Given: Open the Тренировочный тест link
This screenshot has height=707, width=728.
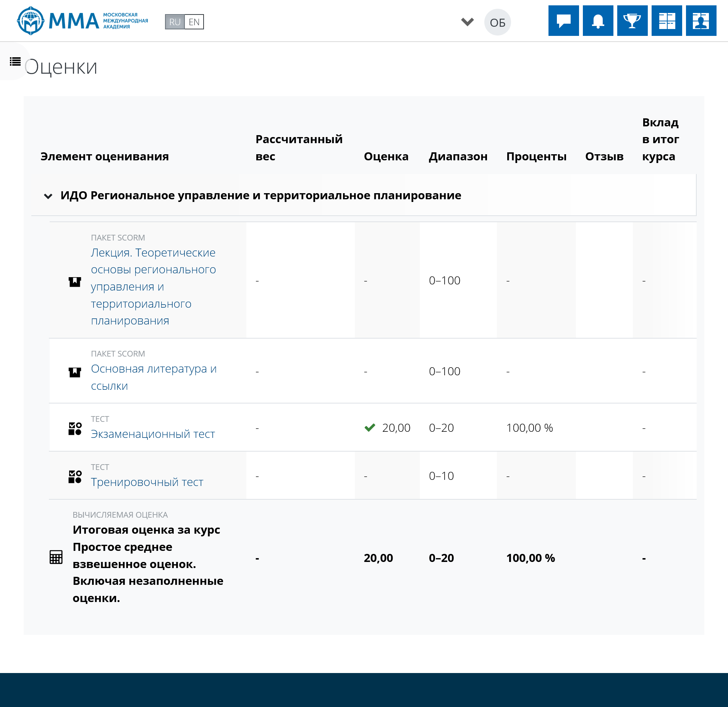Looking at the screenshot, I should point(147,482).
